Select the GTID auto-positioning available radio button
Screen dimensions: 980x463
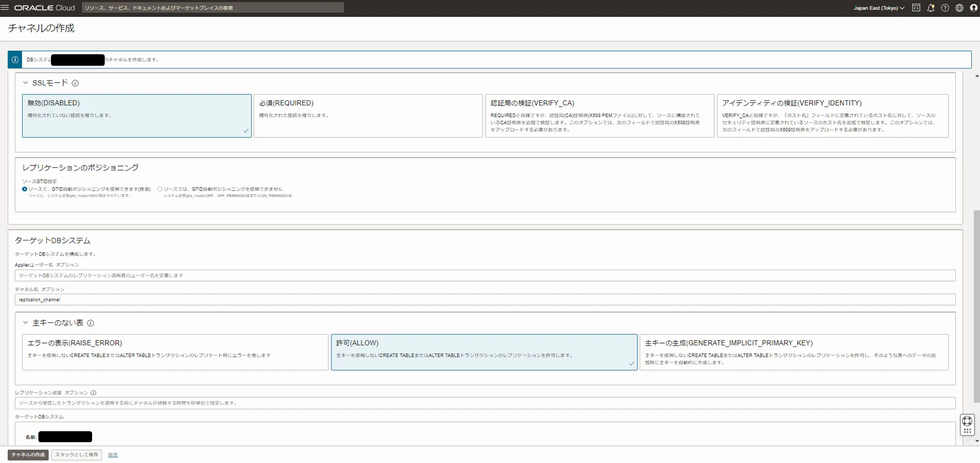click(x=25, y=189)
